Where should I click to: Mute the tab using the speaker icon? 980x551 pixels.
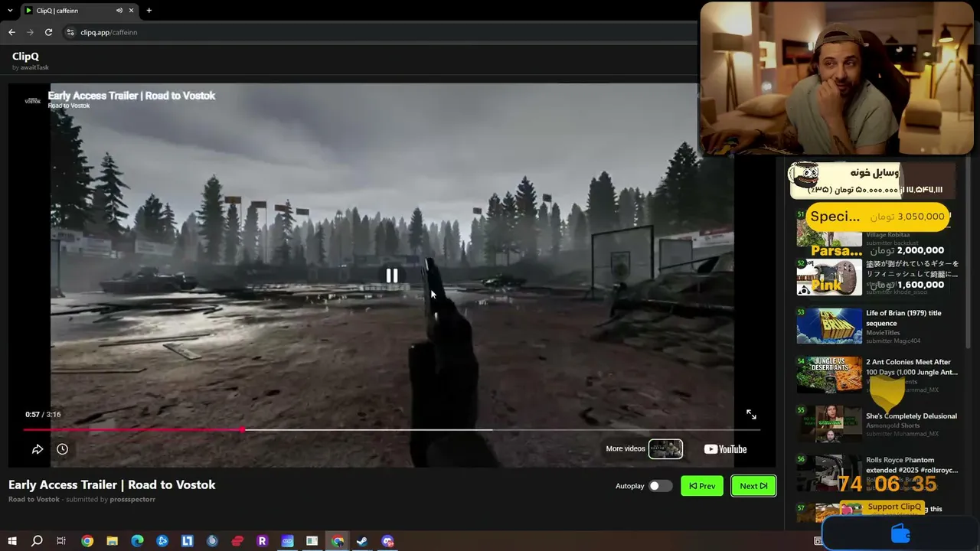click(x=119, y=11)
